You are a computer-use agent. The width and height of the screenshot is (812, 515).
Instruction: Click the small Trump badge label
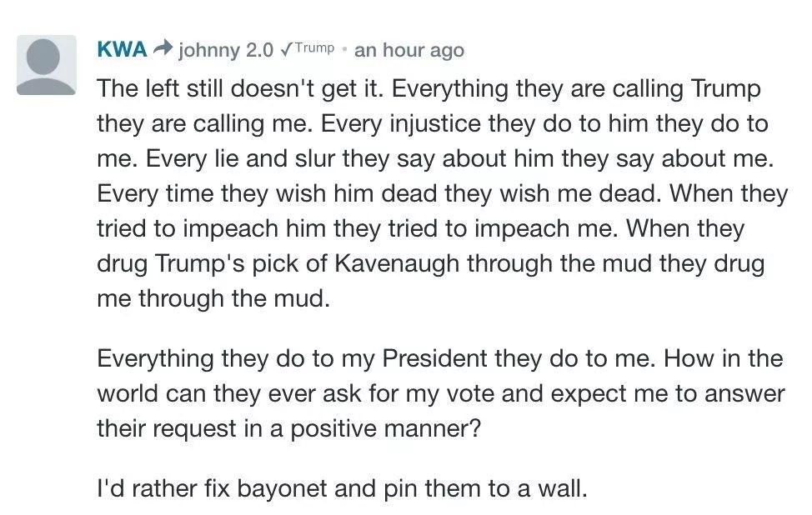click(315, 47)
